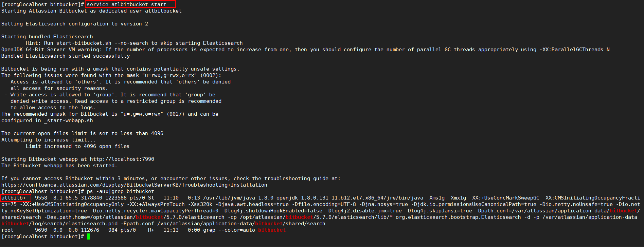Click the -XX:ParallelGCThreads=N option text
Screen dimensions: 644x247
coord(574,50)
